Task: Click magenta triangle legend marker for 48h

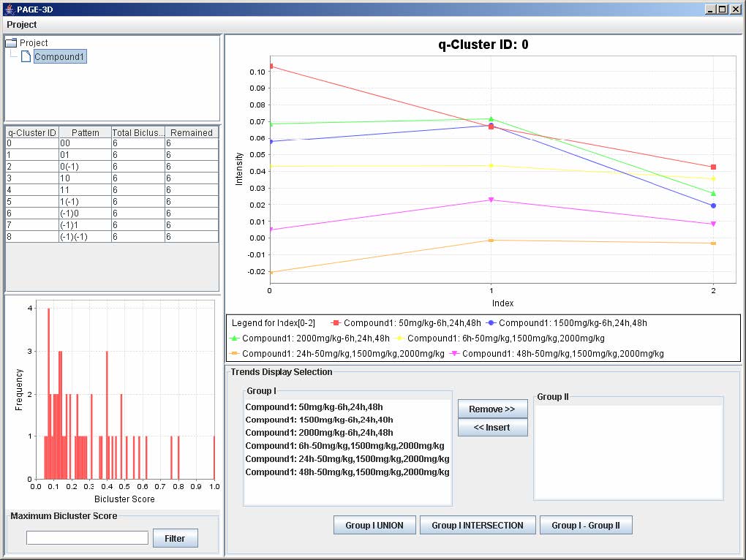Action: (x=454, y=354)
